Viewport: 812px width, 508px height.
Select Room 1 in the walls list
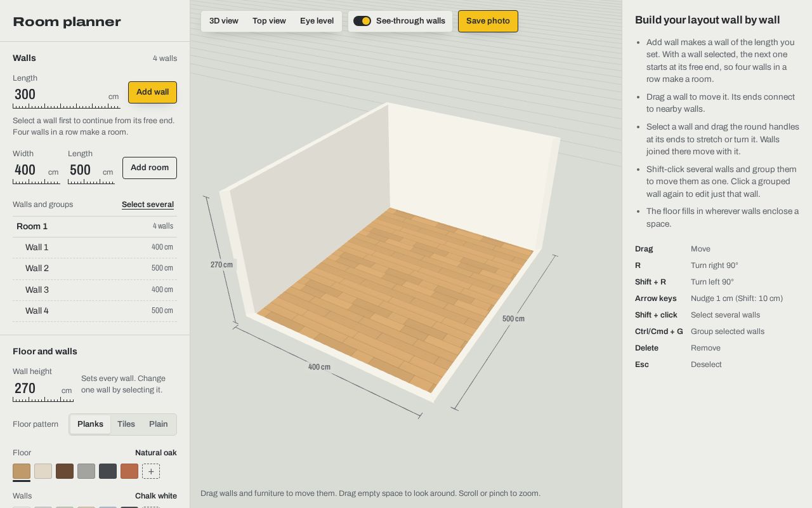(x=95, y=227)
